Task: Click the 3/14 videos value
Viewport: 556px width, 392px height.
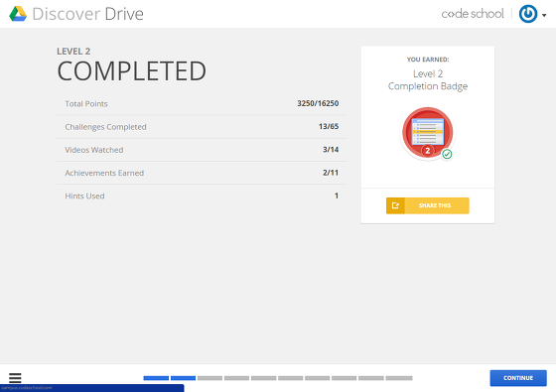Action: click(x=331, y=150)
